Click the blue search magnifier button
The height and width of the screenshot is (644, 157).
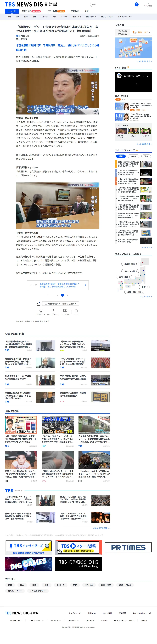tap(136, 5)
